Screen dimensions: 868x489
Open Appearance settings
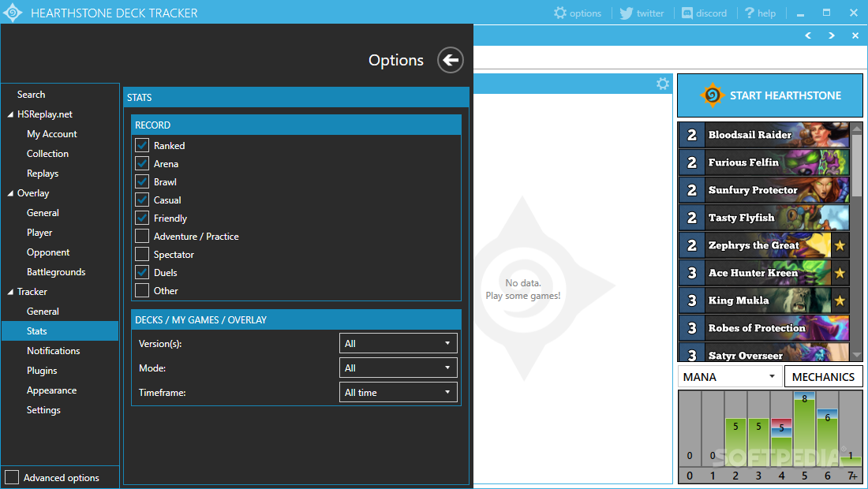point(51,390)
